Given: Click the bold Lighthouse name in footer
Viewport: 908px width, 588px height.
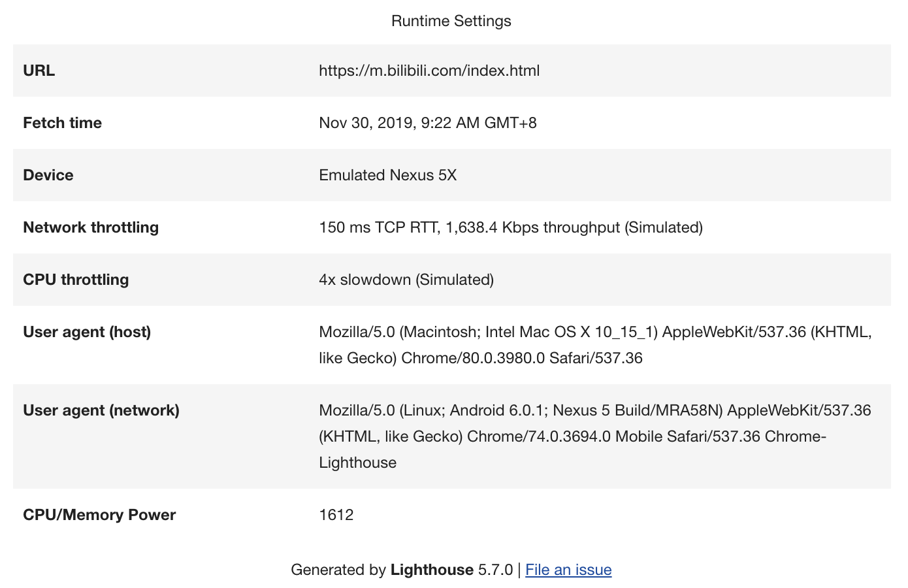Looking at the screenshot, I should tap(432, 570).
